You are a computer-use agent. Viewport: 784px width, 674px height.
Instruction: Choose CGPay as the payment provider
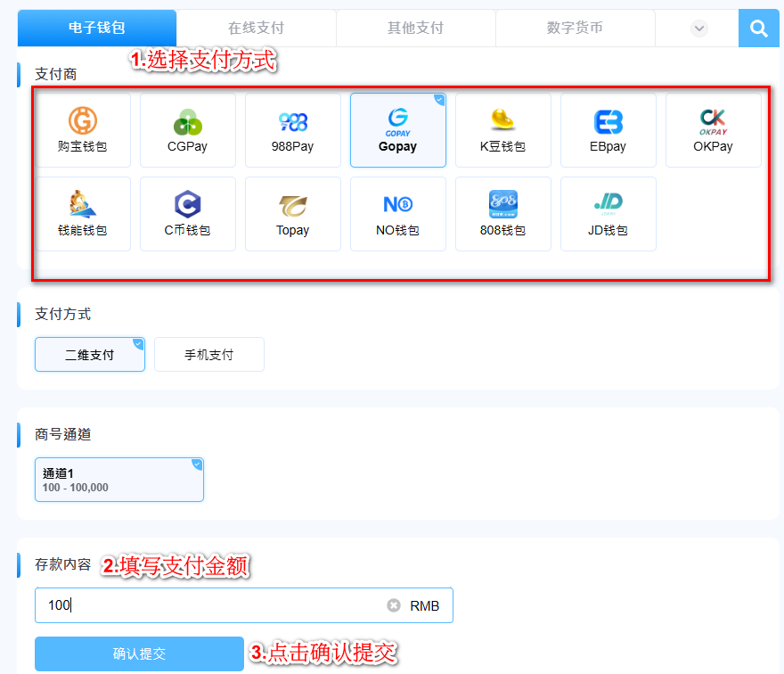click(x=187, y=130)
